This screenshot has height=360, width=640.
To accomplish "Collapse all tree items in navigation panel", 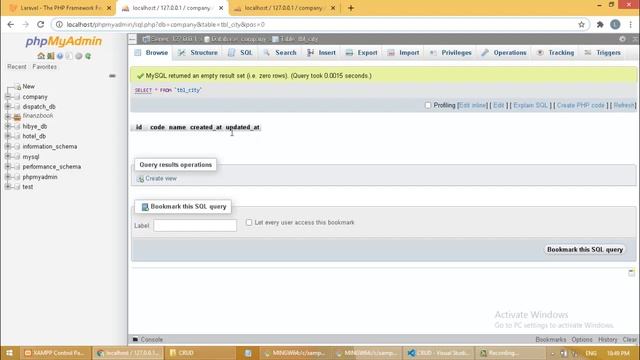I will click(112, 76).
